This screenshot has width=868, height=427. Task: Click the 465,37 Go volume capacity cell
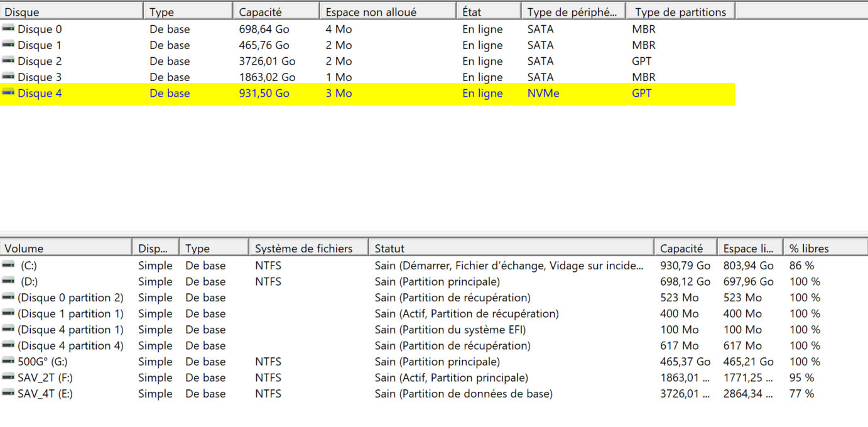[x=685, y=362]
